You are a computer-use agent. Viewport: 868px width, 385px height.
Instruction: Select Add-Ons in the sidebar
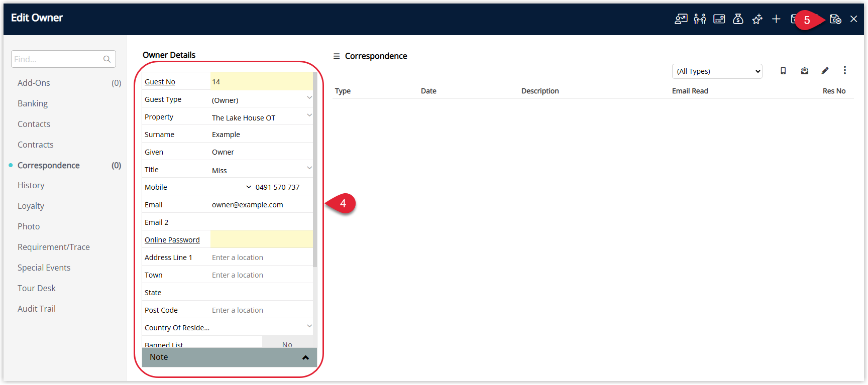pos(34,83)
